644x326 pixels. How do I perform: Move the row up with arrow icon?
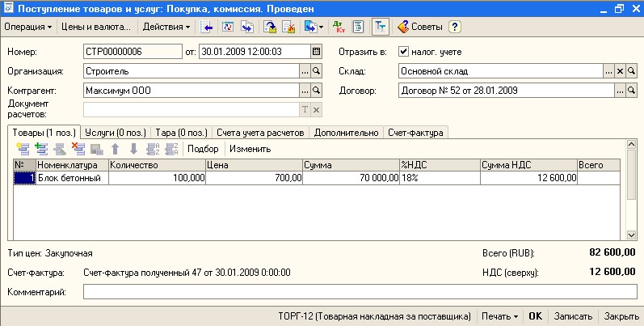tap(116, 149)
